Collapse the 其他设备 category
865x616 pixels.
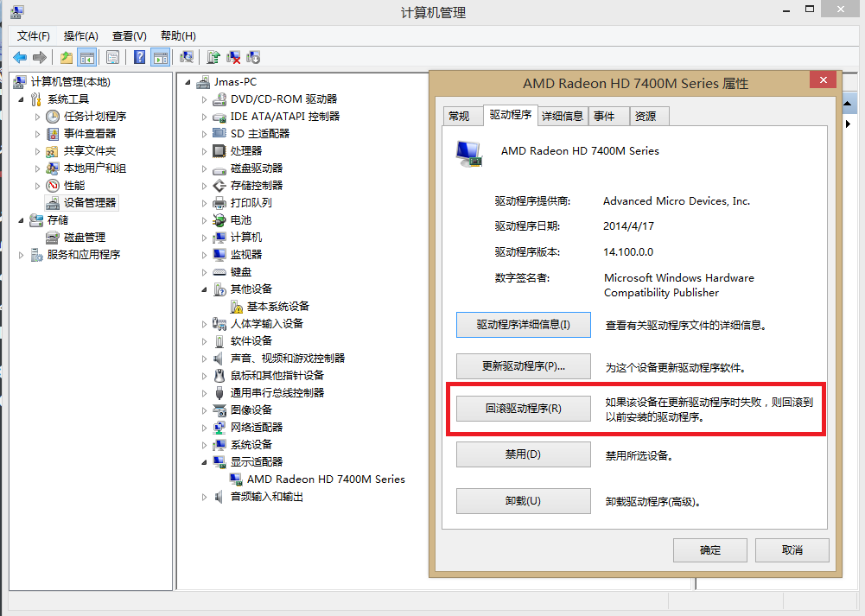[x=204, y=289]
